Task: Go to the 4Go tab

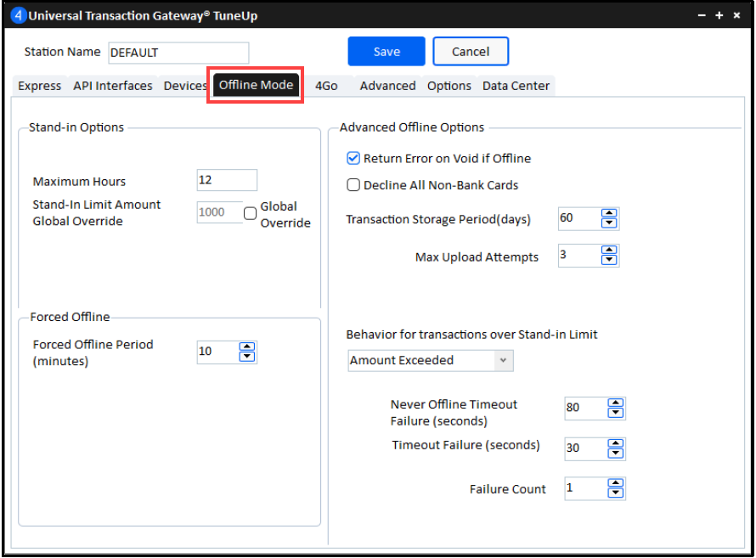Action: pos(327,86)
